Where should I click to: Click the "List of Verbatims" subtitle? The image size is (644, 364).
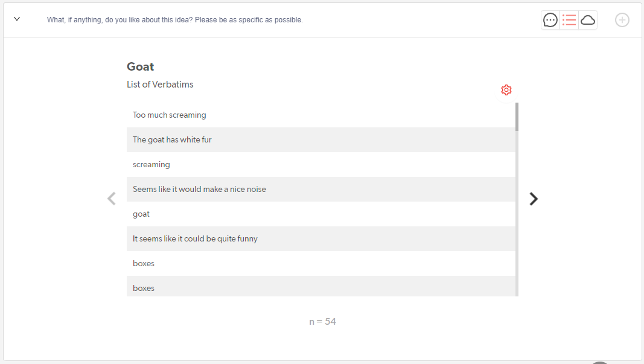(160, 85)
